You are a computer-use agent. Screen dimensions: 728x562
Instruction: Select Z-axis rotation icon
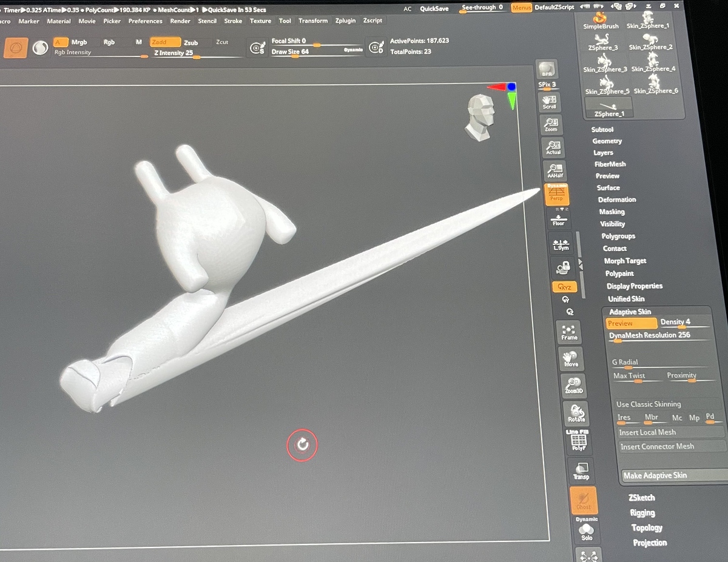coord(570,312)
